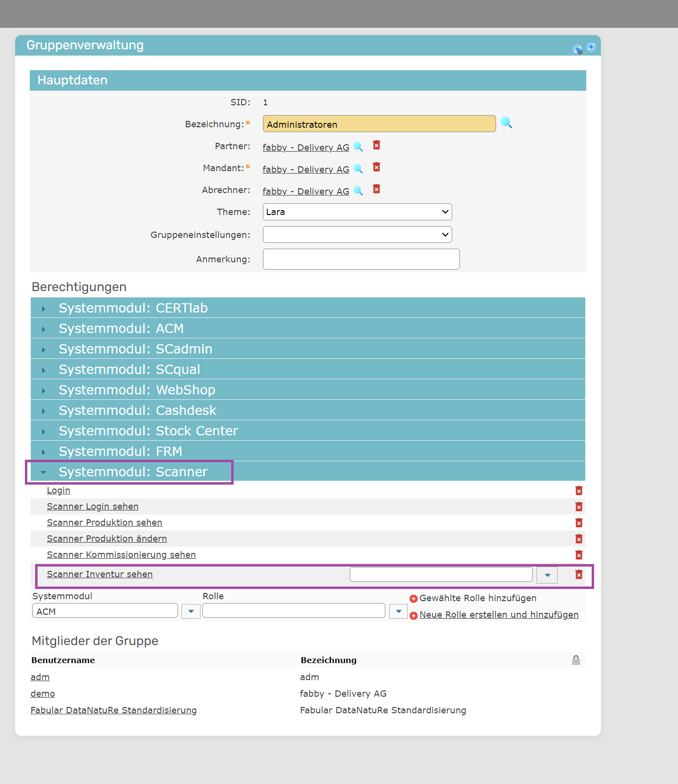Click the magnifier icon next to Bezeichnung field

pos(506,123)
